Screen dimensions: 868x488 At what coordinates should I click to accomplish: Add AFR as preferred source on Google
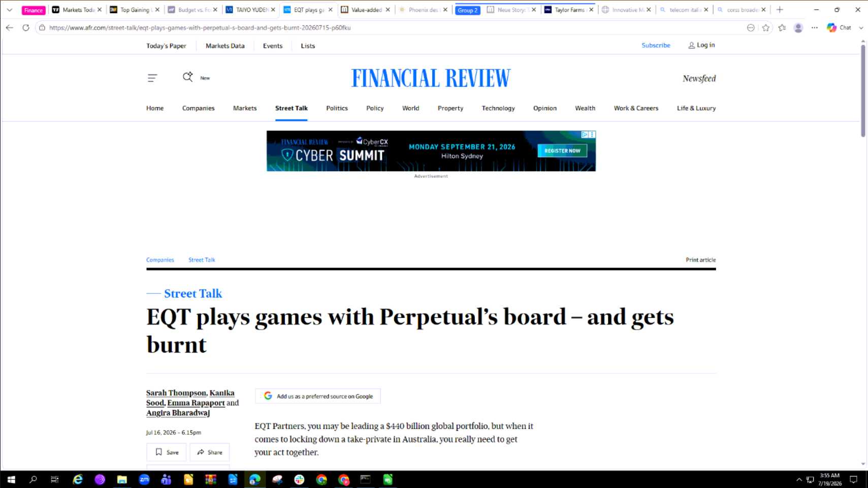pyautogui.click(x=318, y=396)
